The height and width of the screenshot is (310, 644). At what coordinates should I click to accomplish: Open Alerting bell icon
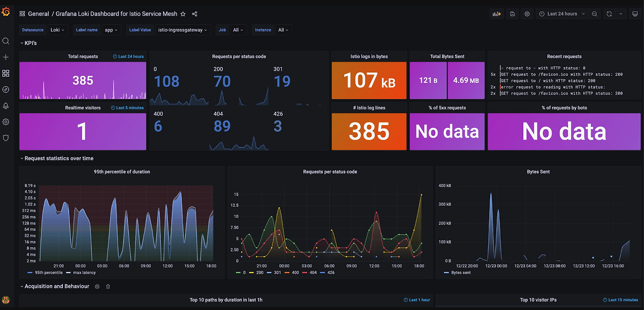6,106
